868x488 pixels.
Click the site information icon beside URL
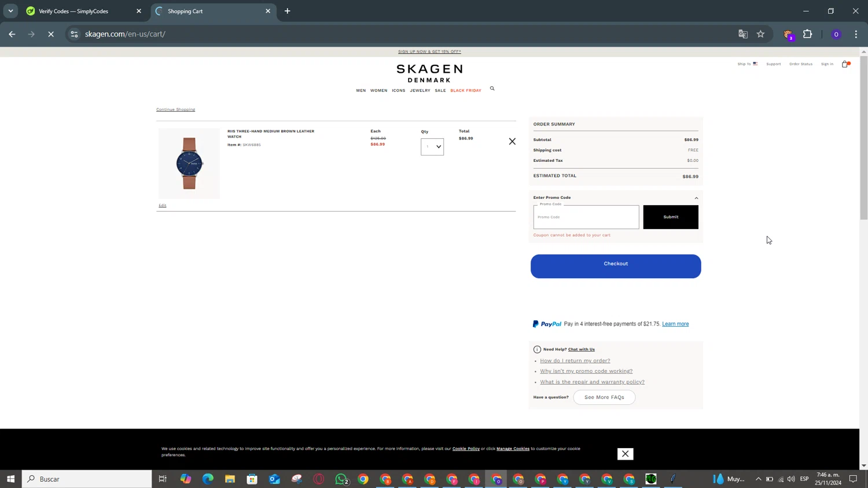[74, 34]
